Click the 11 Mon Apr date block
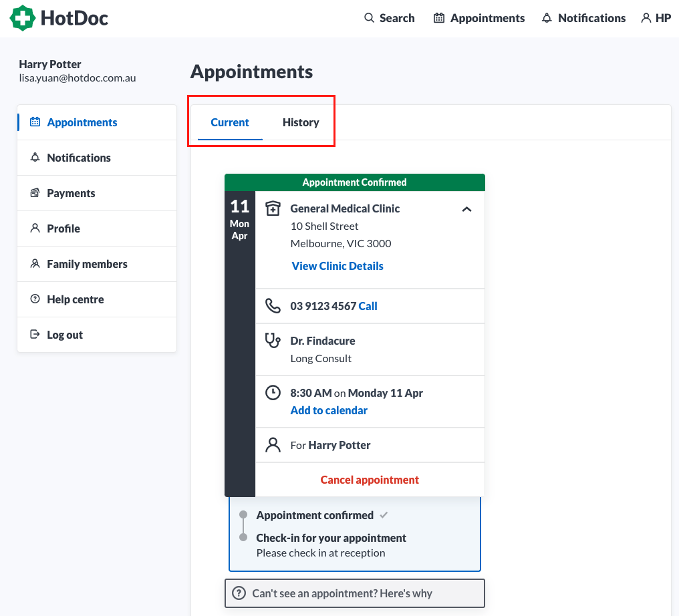Screen dimensions: 679x616 pos(240,219)
